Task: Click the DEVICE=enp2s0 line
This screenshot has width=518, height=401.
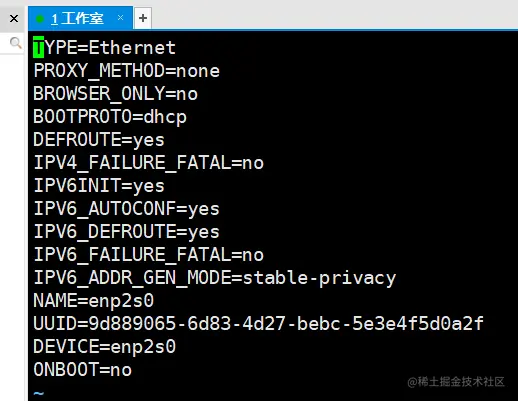Action: [104, 347]
